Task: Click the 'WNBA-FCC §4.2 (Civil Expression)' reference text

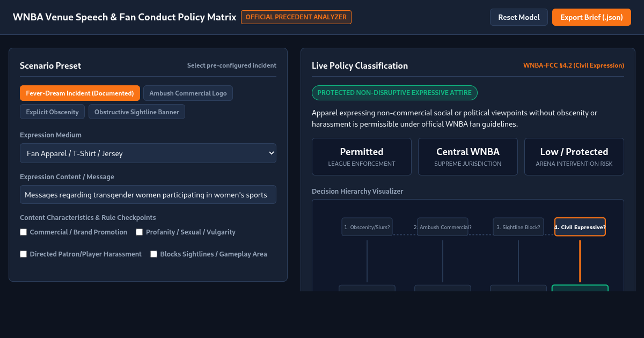Action: click(x=574, y=65)
